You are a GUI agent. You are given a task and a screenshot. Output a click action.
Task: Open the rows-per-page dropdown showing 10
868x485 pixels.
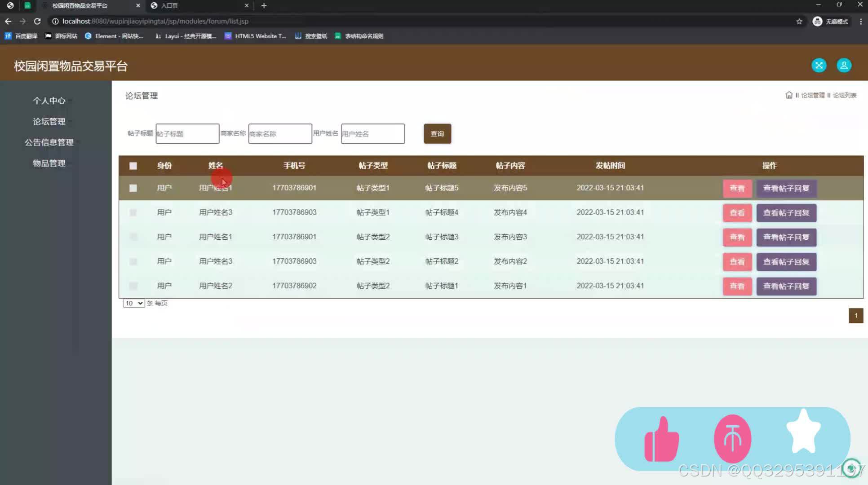pos(133,303)
